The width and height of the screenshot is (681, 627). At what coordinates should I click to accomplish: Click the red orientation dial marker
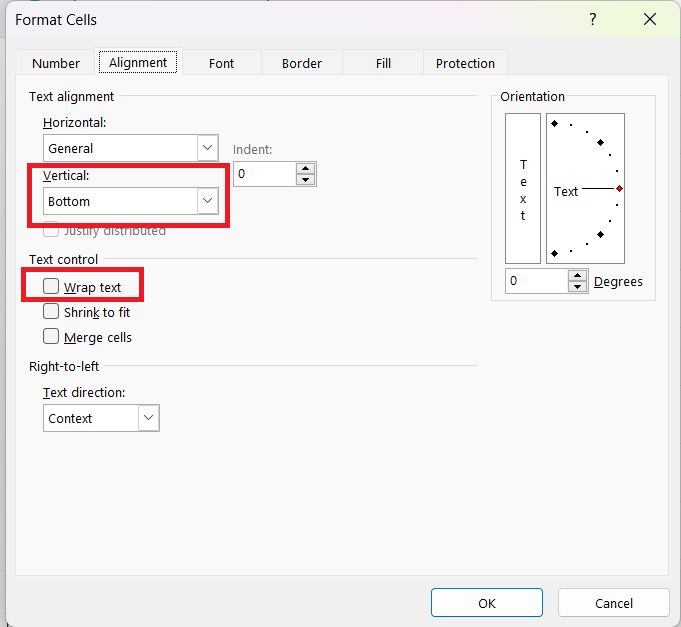(x=619, y=188)
